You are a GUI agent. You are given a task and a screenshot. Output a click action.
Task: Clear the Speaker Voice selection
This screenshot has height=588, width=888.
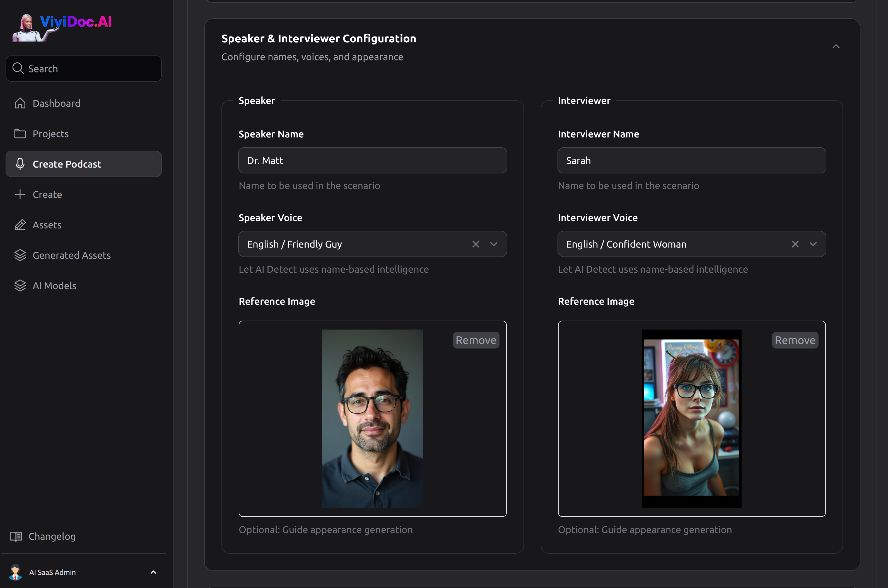pos(476,244)
